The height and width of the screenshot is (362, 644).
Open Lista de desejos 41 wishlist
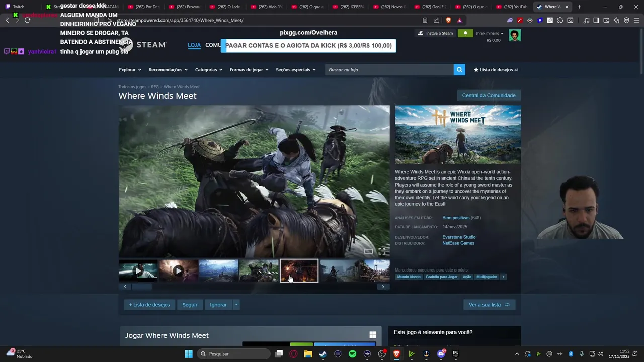tap(496, 70)
